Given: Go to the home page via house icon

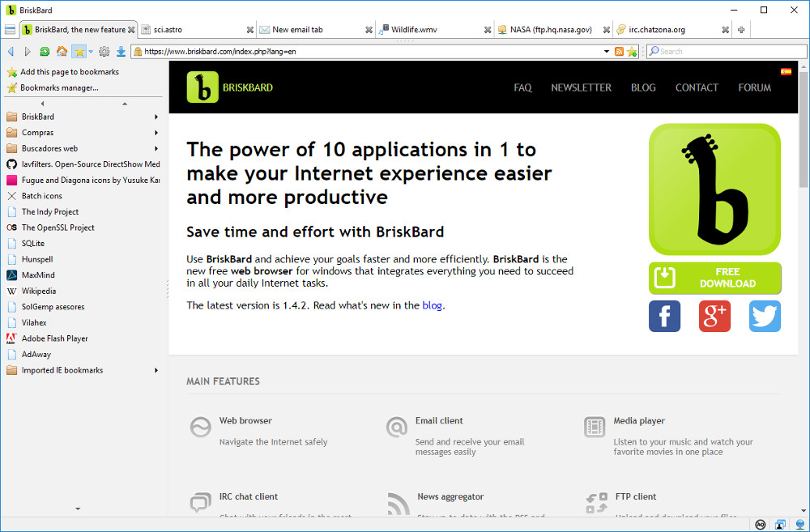Looking at the screenshot, I should coord(62,51).
